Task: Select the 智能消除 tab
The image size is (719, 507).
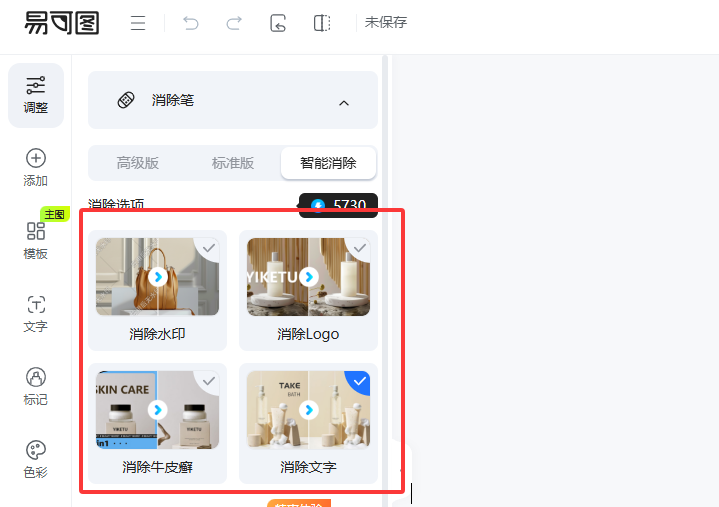Action: coord(328,163)
